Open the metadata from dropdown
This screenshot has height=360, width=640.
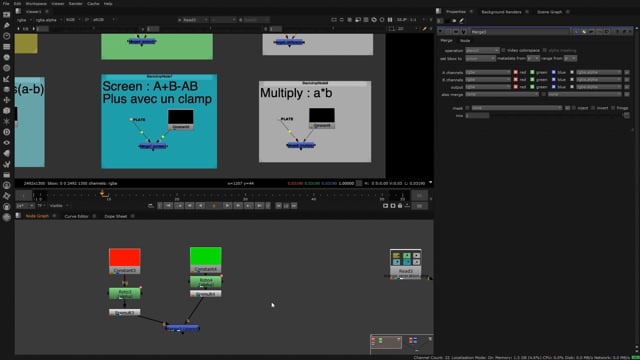tap(533, 58)
